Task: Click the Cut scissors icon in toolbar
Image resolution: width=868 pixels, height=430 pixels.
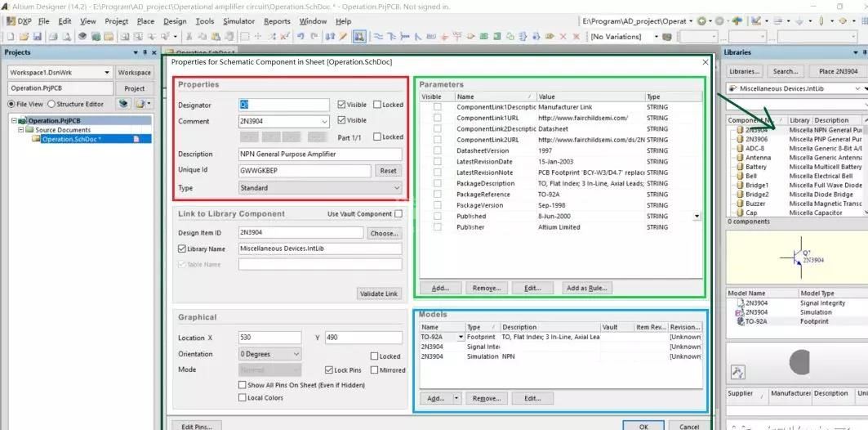Action: pos(189,37)
